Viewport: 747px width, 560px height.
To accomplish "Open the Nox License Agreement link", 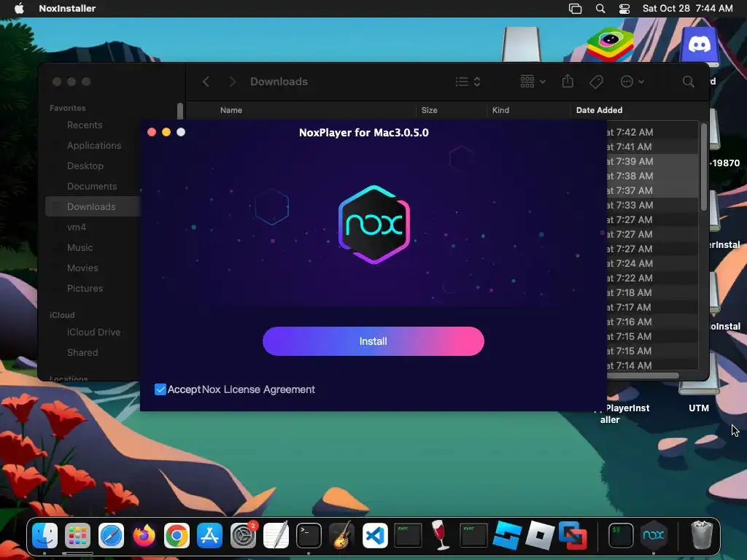I will pyautogui.click(x=258, y=389).
